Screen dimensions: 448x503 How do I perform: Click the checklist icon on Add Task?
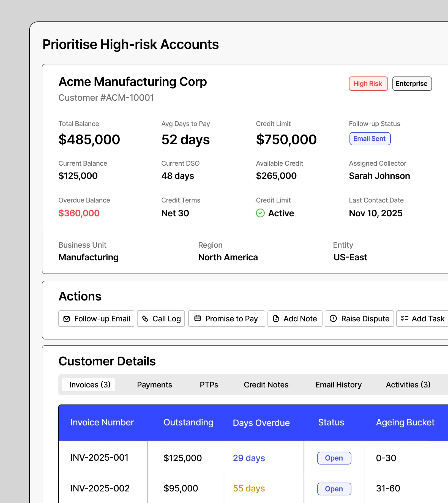[404, 319]
